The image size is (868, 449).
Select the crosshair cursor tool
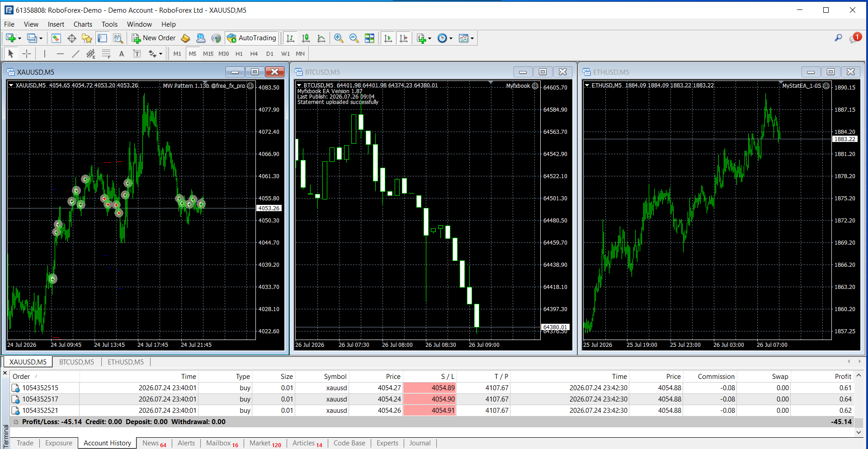tap(27, 54)
